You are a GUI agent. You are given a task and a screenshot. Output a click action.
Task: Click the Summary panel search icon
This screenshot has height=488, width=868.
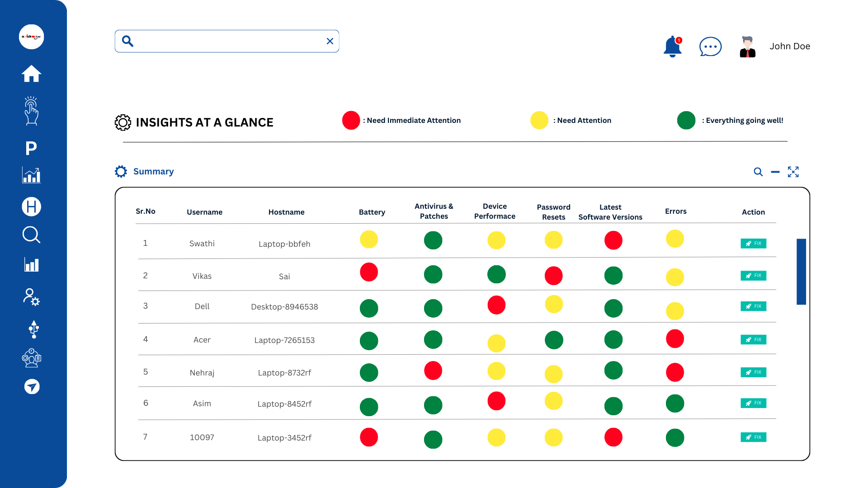click(758, 172)
